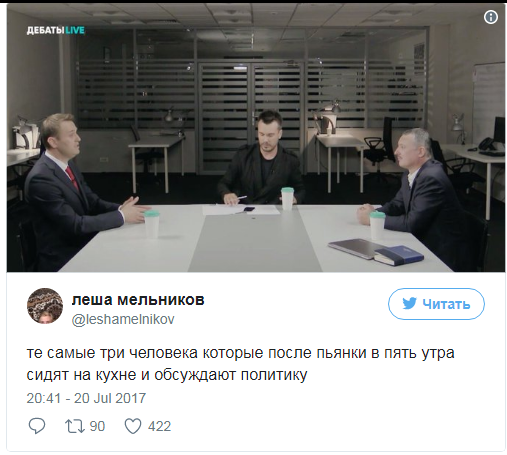The width and height of the screenshot is (507, 455).
Task: Click the host seated in the middle
Action: (x=263, y=160)
